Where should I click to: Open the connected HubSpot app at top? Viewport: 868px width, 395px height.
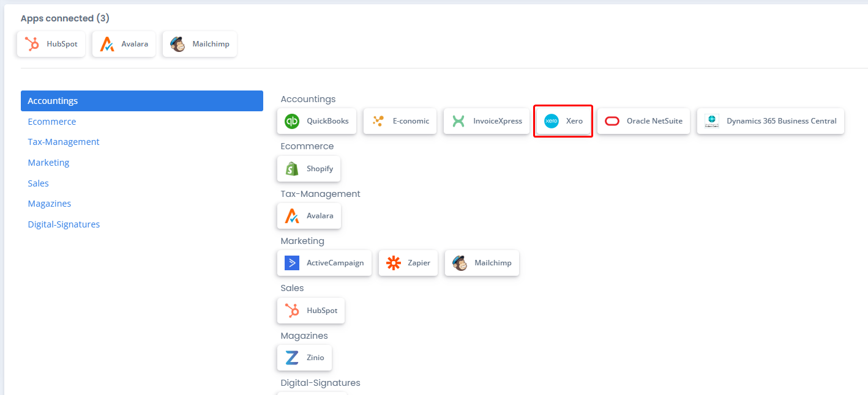click(x=51, y=44)
